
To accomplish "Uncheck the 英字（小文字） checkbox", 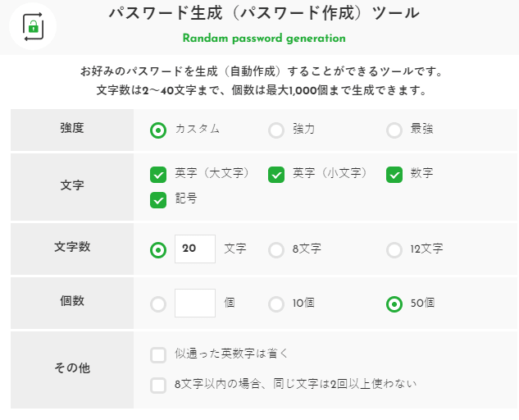I will 276,174.
